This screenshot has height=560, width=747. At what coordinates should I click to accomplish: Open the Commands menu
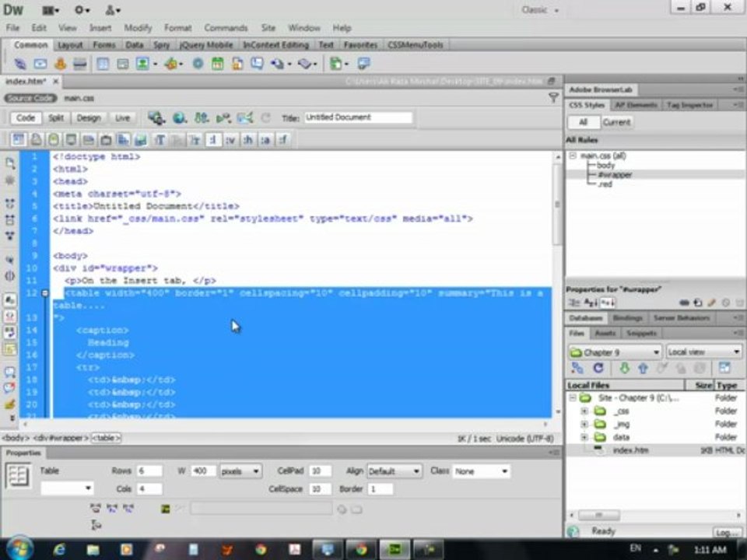[226, 28]
